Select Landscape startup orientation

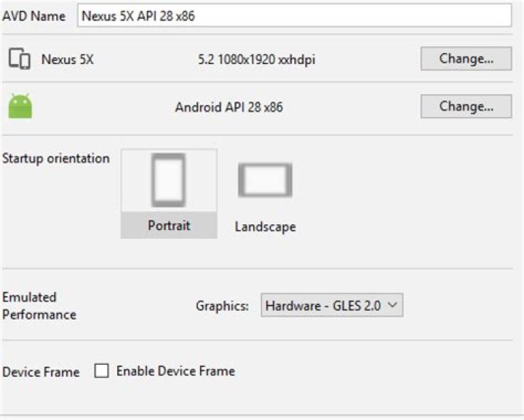(266, 198)
